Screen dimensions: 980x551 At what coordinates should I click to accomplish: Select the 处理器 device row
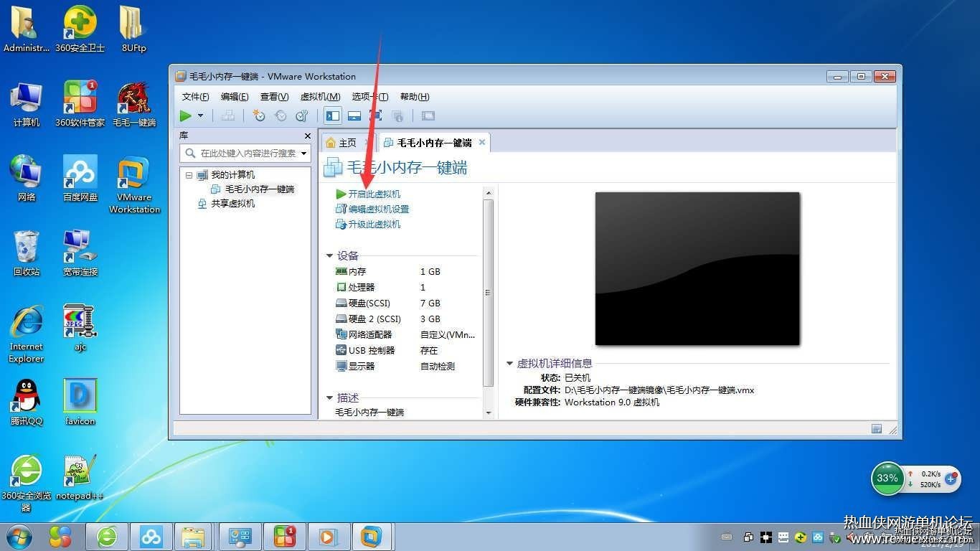[x=405, y=288]
